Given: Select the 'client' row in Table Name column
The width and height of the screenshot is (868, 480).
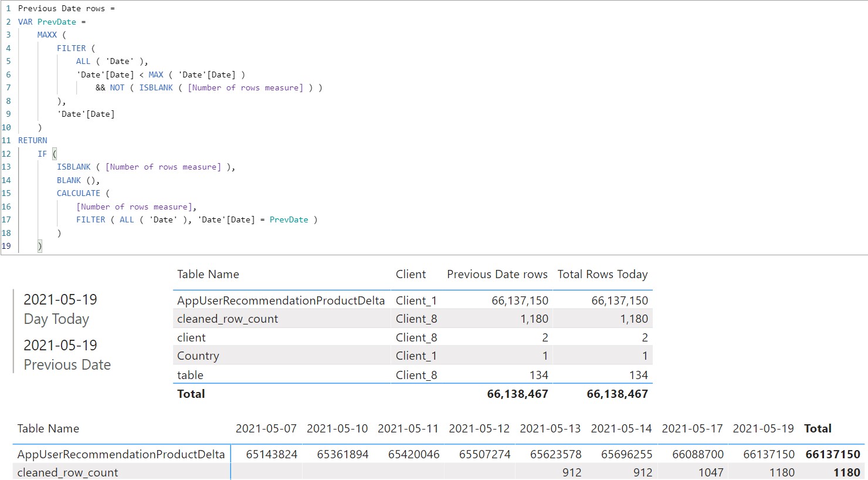Looking at the screenshot, I should coord(191,337).
